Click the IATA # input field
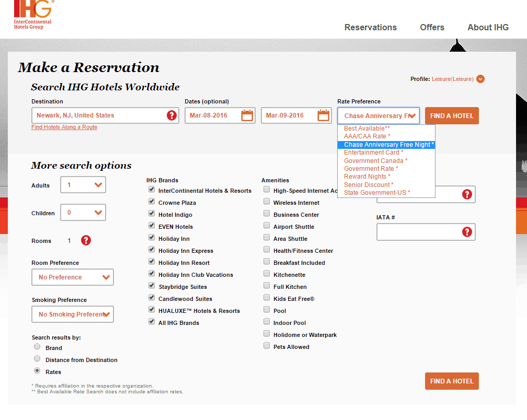This screenshot has height=420, width=527. click(426, 232)
